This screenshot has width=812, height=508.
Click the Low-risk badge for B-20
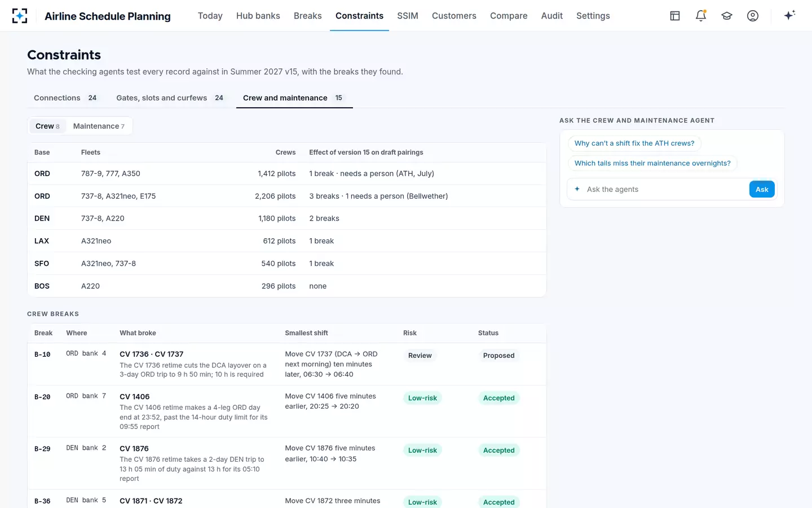(422, 398)
